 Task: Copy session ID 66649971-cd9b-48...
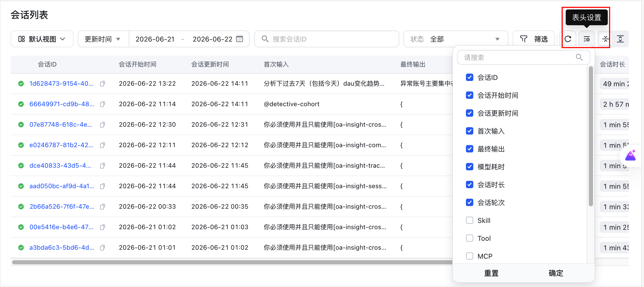coord(102,104)
